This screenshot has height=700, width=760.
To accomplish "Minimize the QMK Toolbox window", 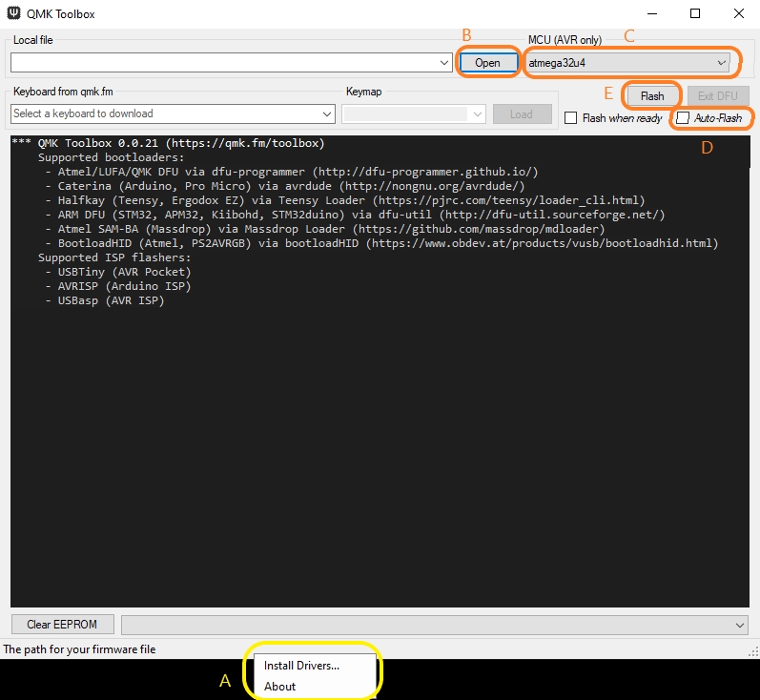I will (x=652, y=13).
